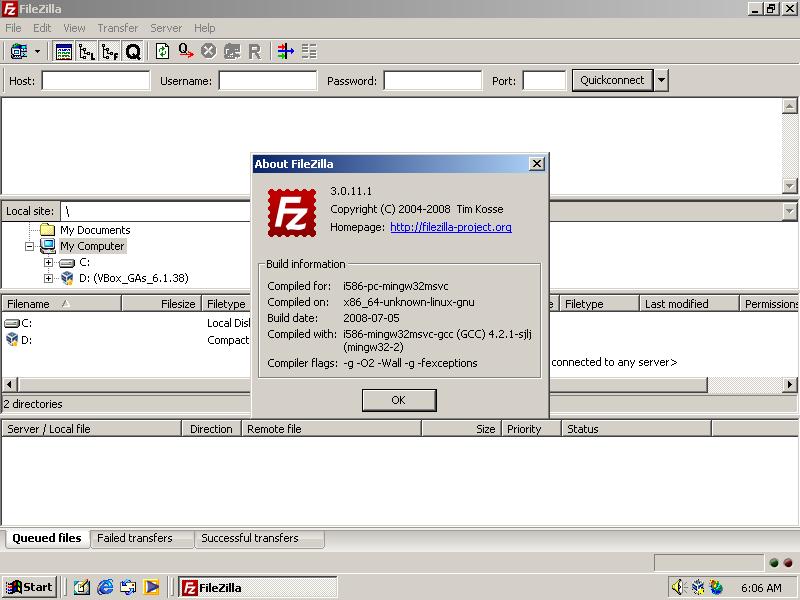The height and width of the screenshot is (600, 800).
Task: Click the green status indicator light
Action: coord(773,563)
